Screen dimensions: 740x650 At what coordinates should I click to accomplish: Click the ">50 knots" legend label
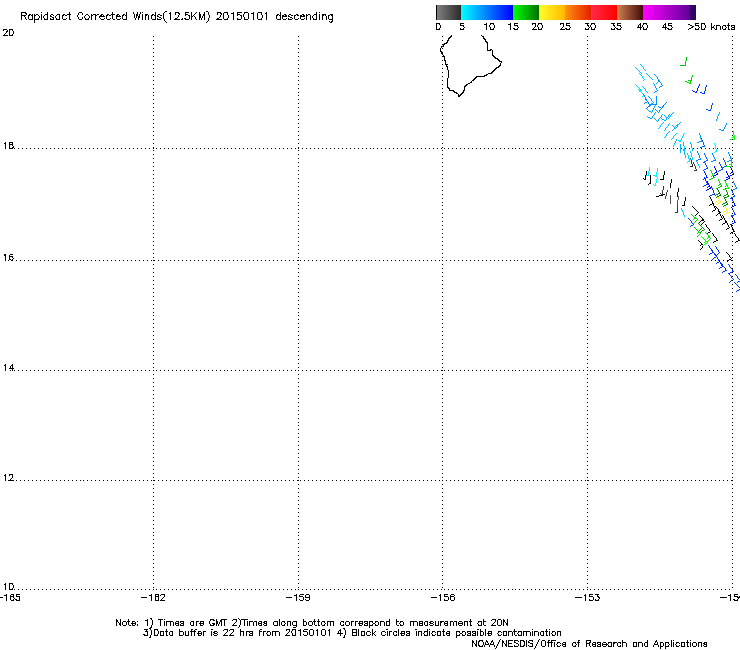[711, 27]
